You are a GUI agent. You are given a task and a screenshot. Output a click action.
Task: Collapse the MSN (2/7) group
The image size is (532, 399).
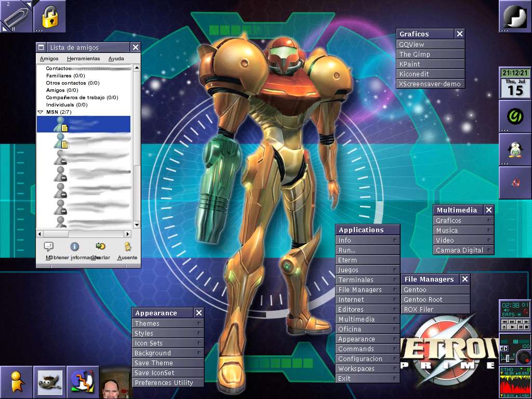coord(41,112)
